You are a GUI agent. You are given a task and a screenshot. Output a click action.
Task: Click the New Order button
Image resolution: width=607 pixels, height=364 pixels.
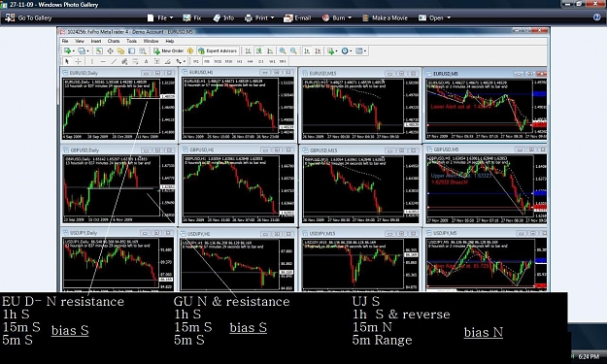pos(169,50)
